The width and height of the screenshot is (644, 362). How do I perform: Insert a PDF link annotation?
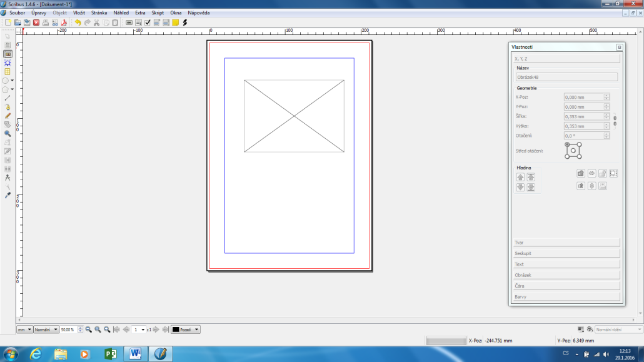pos(185,23)
